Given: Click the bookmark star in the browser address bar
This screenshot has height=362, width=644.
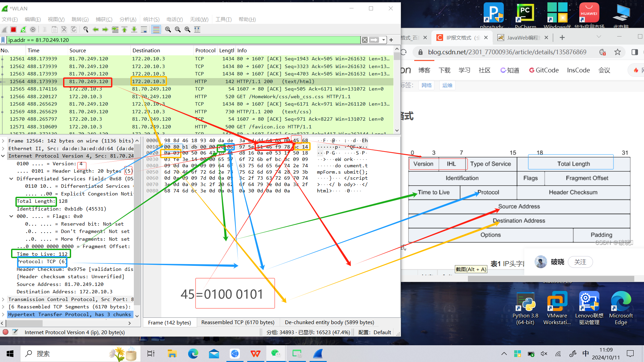Looking at the screenshot, I should point(618,52).
